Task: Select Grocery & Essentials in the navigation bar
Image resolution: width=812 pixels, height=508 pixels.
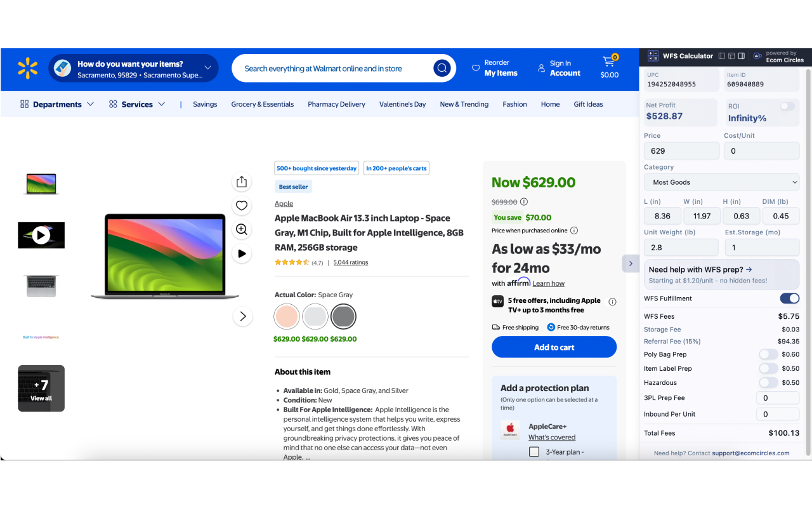Action: 262,104
